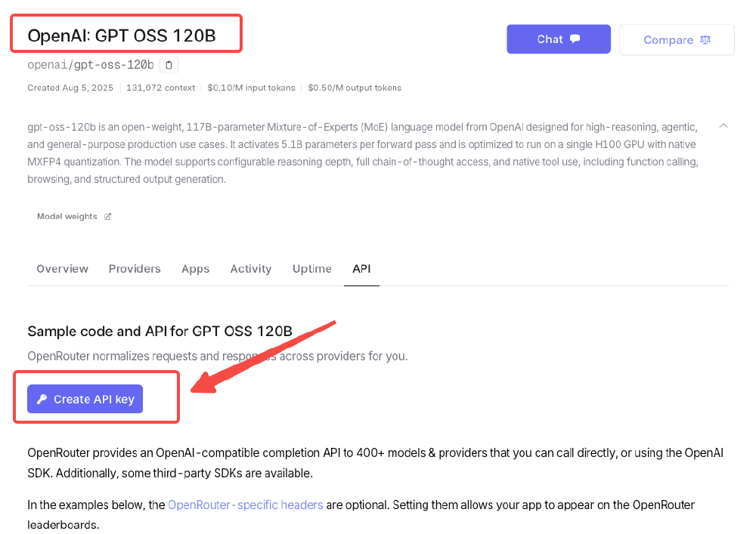Click the key icon on Create API key

43,399
